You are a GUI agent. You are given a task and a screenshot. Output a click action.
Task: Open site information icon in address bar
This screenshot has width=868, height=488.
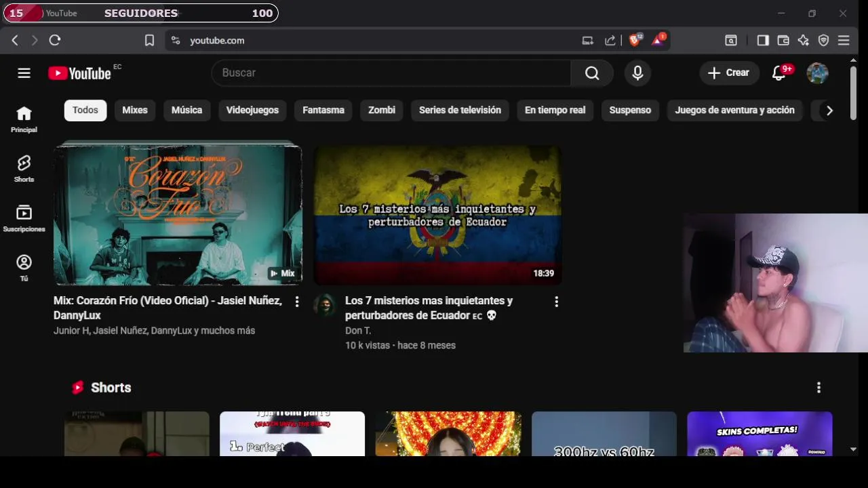tap(176, 41)
